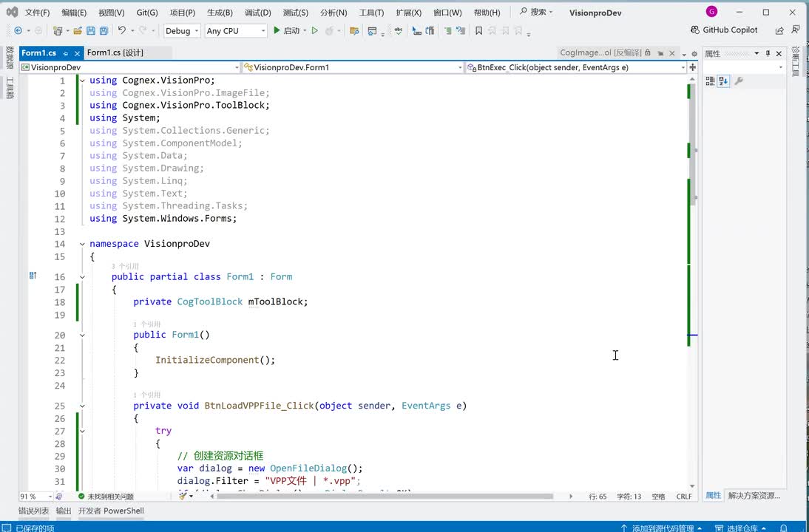Open the feedback icon at top right
Screen dimensions: 809x532
[x=796, y=30]
